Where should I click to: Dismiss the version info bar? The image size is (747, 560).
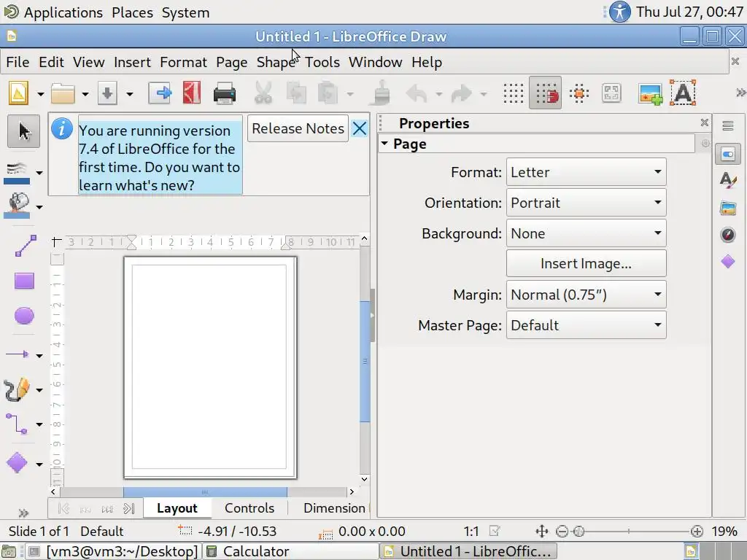pyautogui.click(x=360, y=128)
